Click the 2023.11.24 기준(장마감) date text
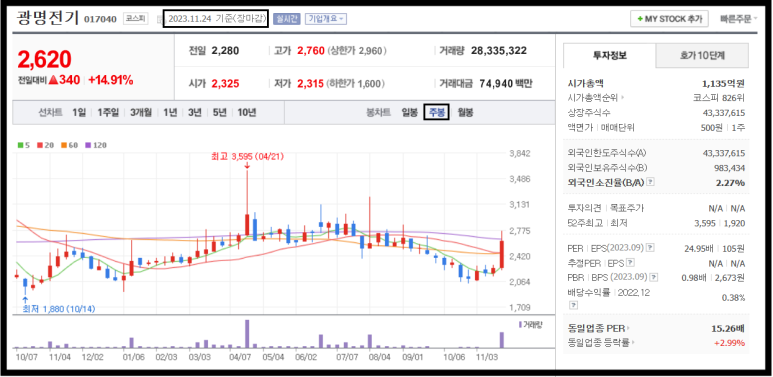Viewport: 773px width, 377px height. point(217,19)
